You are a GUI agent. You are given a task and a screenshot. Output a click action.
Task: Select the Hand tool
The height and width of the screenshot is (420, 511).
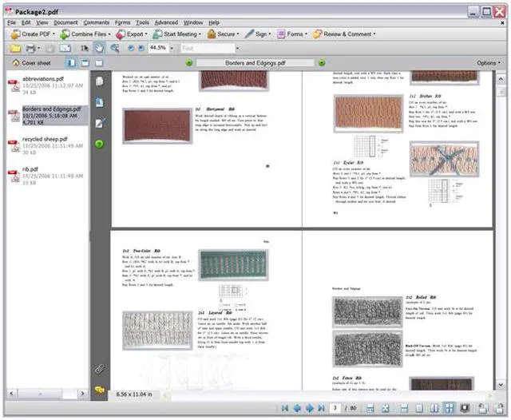click(x=98, y=49)
